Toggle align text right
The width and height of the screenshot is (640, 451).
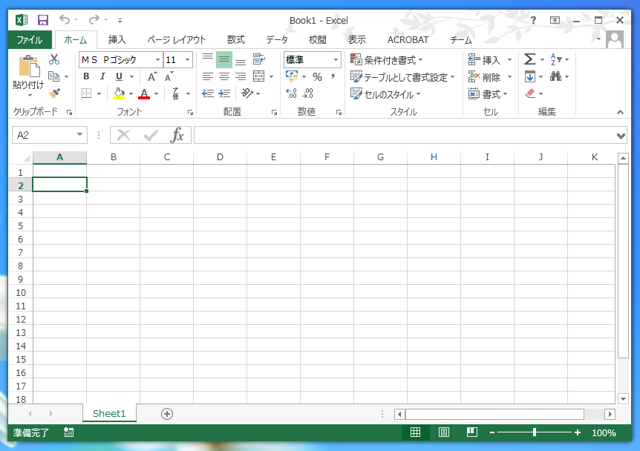pyautogui.click(x=240, y=76)
